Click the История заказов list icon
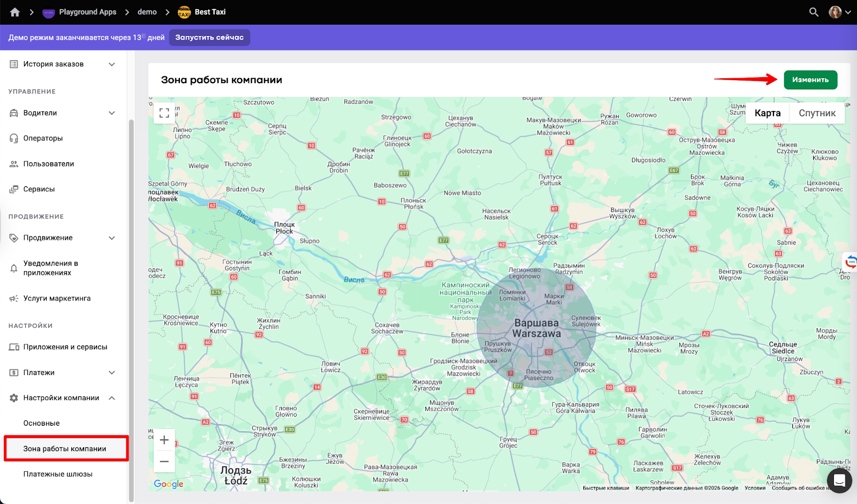 (x=14, y=64)
